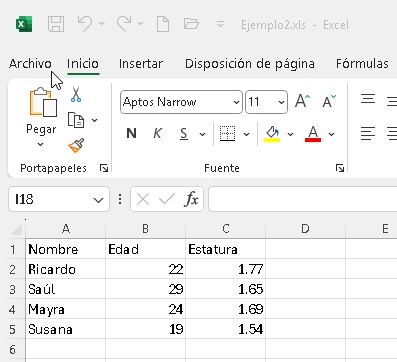
Task: Apply yellow fill color
Action: click(x=272, y=134)
